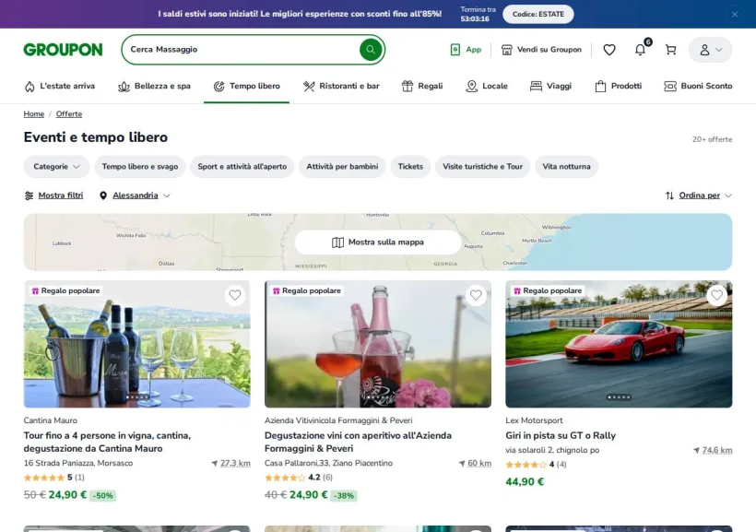This screenshot has height=532, width=756.
Task: Open the red Ferrari track image
Action: coord(619,344)
